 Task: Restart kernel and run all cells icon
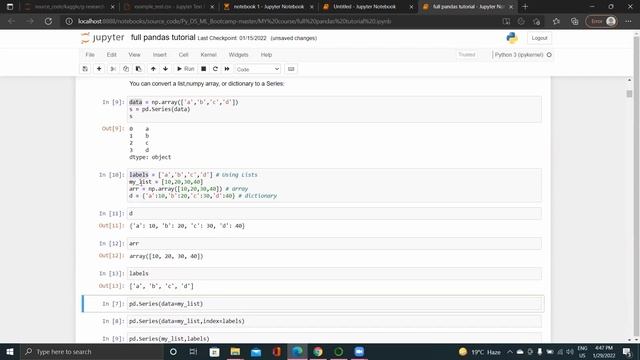(x=227, y=69)
